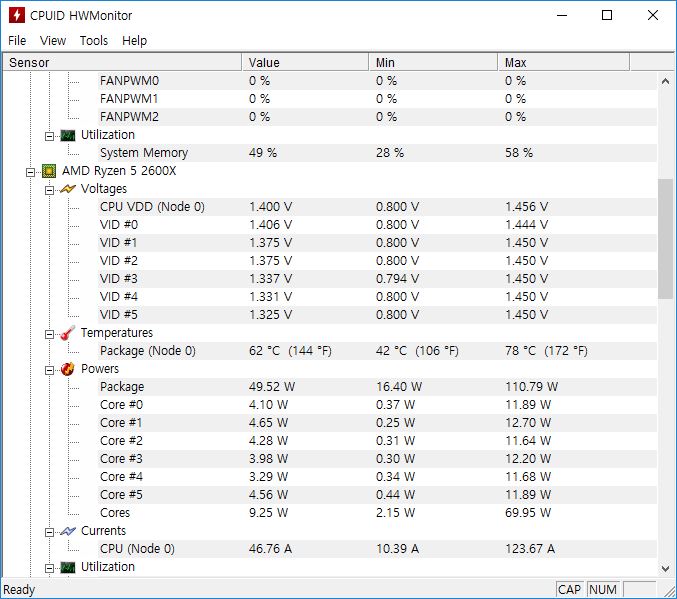Click the 49.52 W package power value
677x599 pixels.
coord(272,387)
